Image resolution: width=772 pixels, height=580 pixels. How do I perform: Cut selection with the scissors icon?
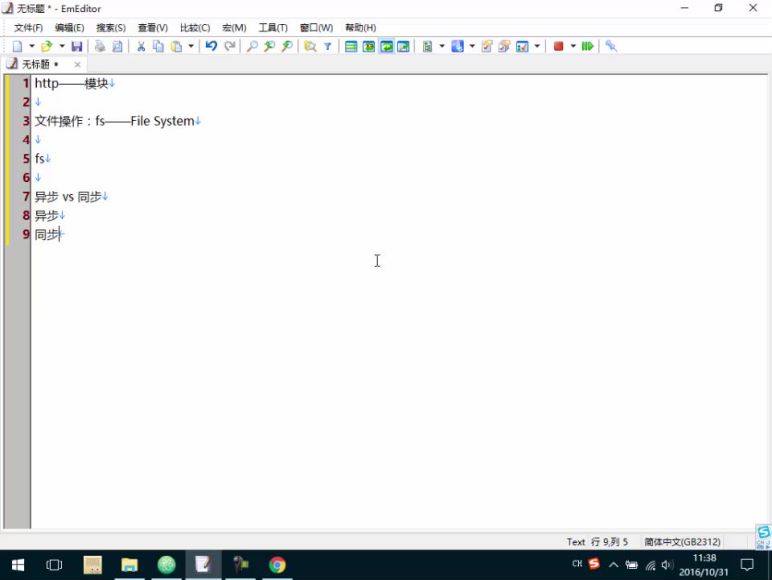[141, 46]
